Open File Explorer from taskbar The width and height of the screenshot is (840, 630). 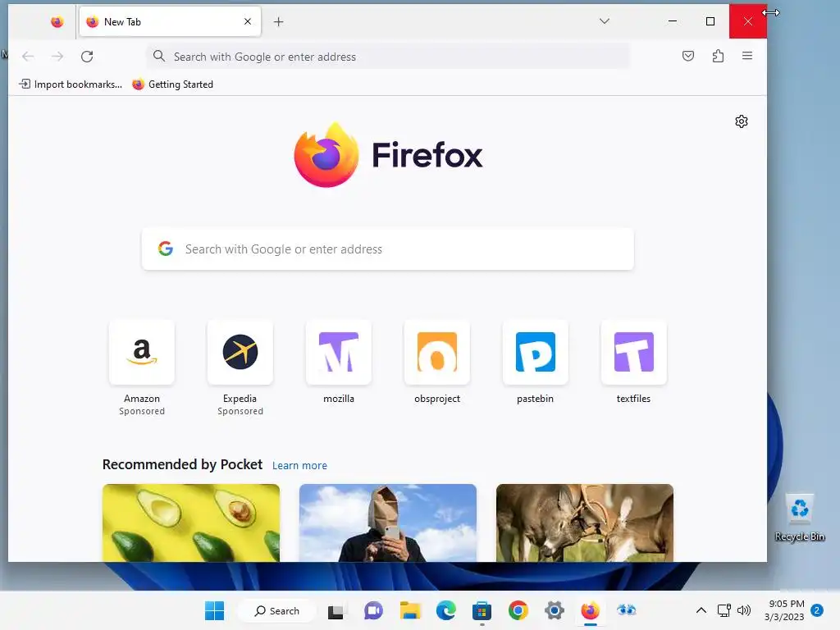tap(410, 610)
